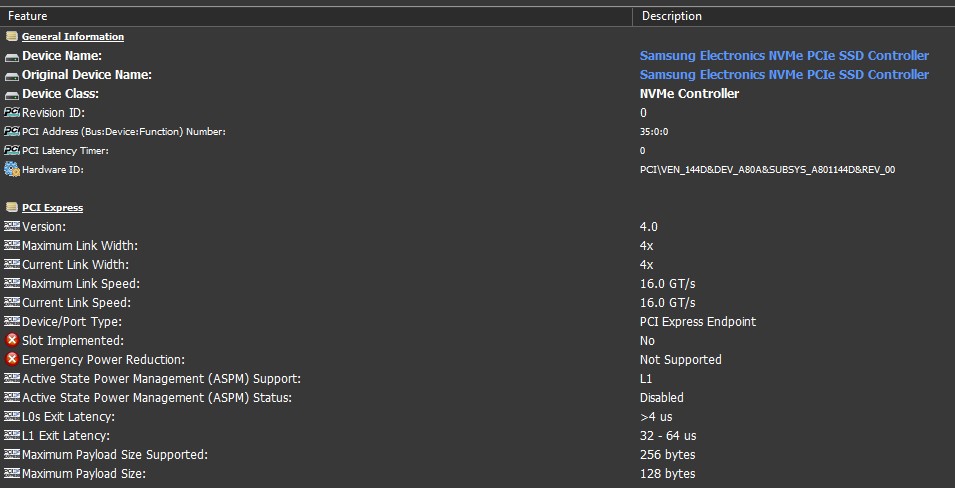Select the PCI Latency Timer label
The height and width of the screenshot is (488, 955).
[65, 150]
